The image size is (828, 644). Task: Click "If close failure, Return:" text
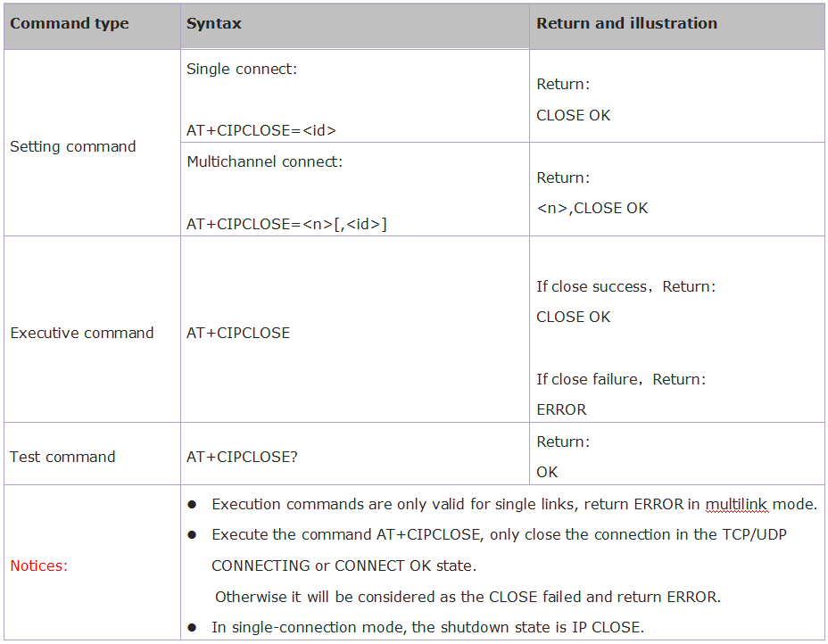621,379
